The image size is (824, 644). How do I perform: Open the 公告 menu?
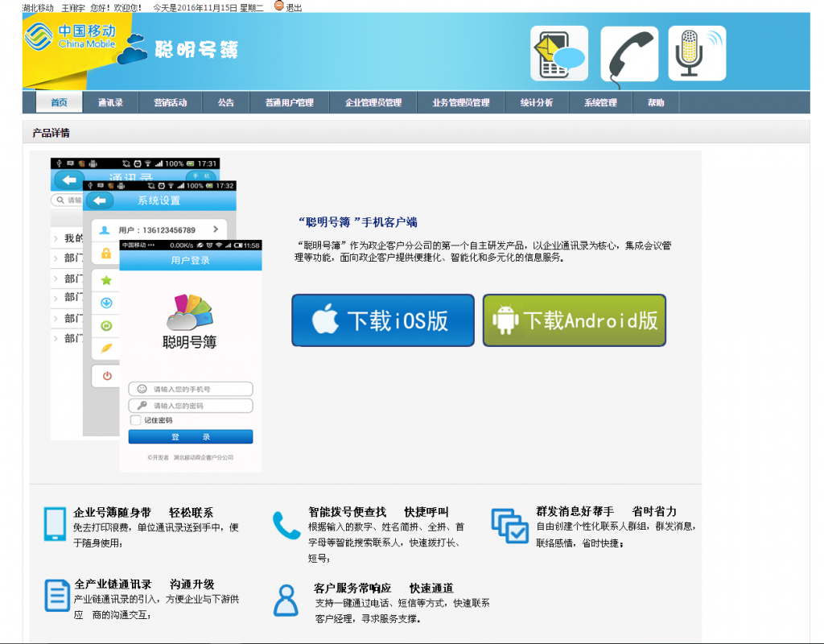(226, 102)
